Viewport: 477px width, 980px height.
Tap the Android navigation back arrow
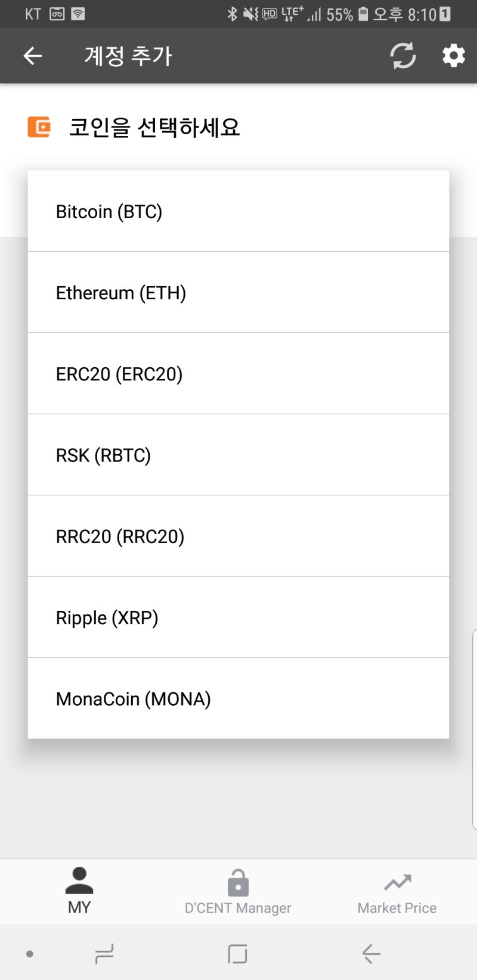click(371, 954)
